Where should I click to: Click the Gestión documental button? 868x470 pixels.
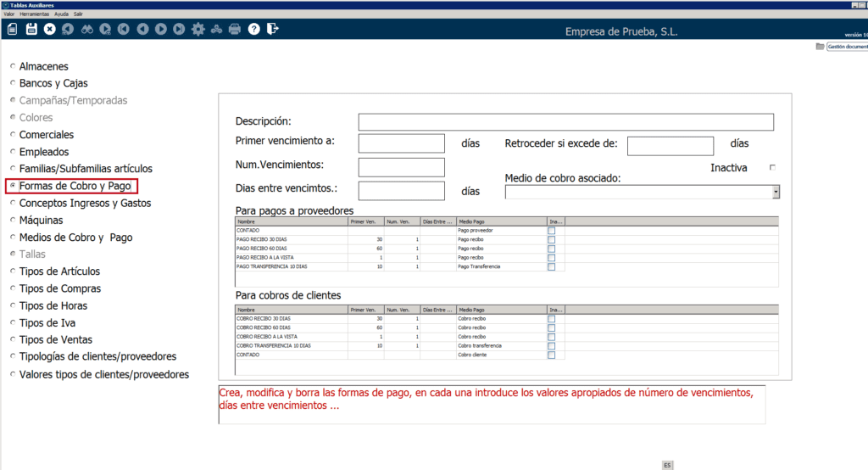(841, 47)
